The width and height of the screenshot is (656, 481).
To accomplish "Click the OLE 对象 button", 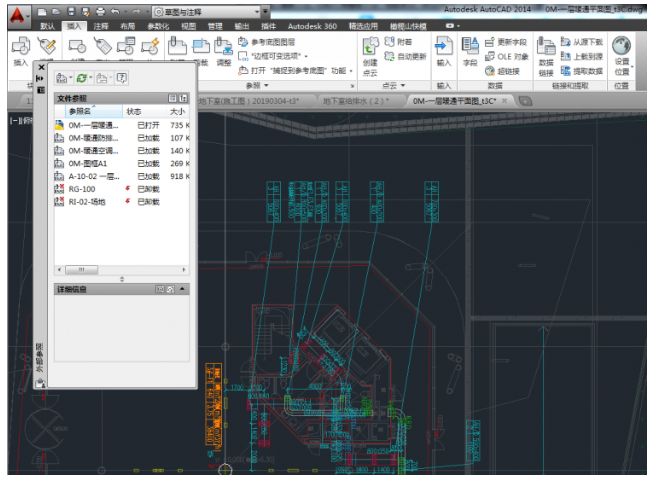I will click(506, 56).
